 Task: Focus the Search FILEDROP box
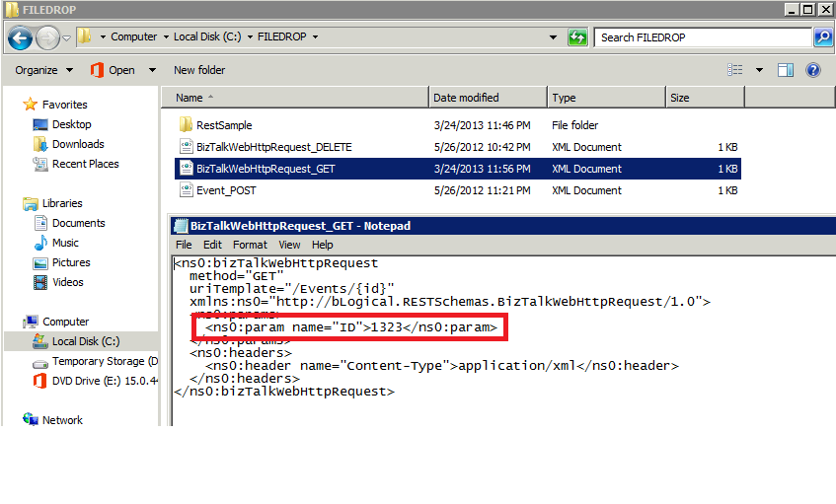coord(702,37)
